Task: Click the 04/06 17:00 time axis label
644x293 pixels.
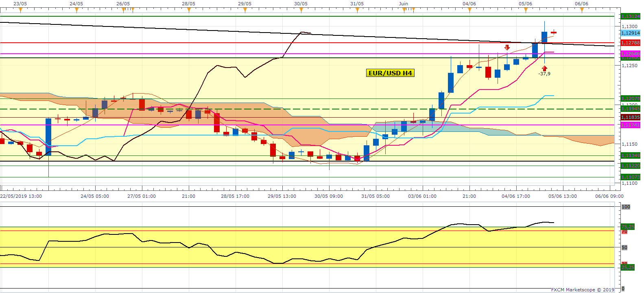Action: point(516,196)
